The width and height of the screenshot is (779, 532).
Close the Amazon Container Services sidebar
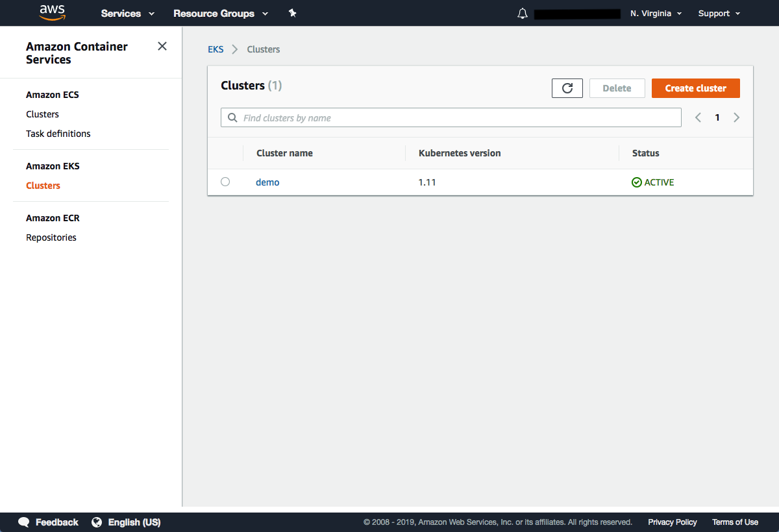click(x=162, y=46)
